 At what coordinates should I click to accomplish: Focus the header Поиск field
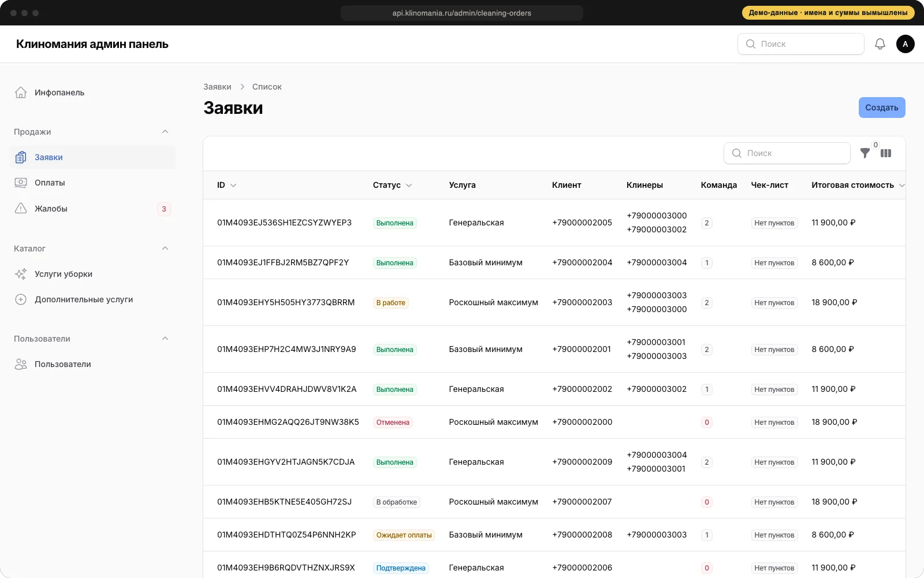[x=801, y=44]
